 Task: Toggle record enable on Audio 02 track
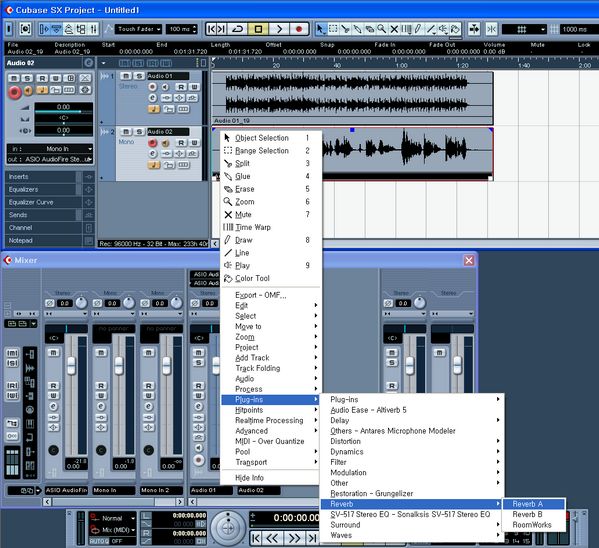point(152,143)
